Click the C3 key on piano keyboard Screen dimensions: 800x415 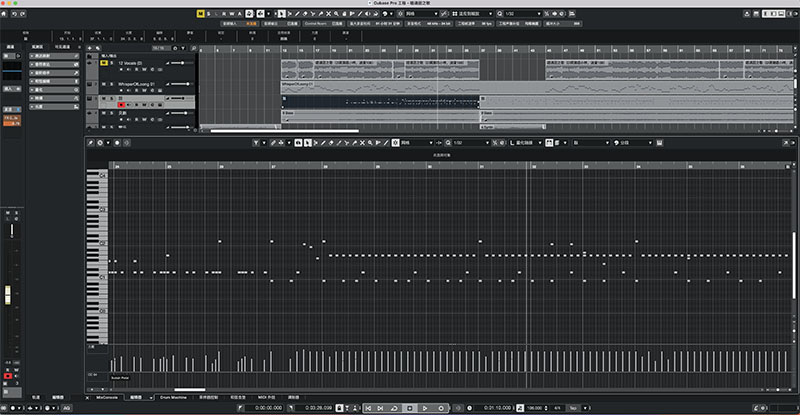[x=98, y=209]
